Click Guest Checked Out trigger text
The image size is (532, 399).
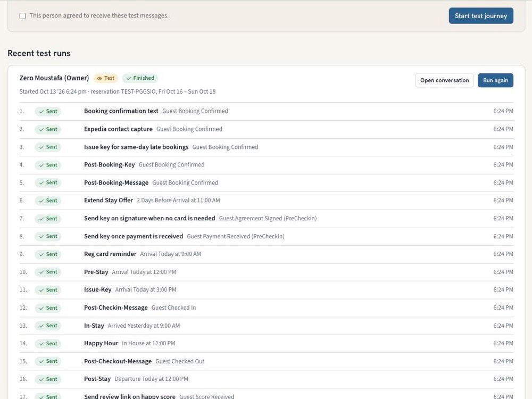click(180, 361)
